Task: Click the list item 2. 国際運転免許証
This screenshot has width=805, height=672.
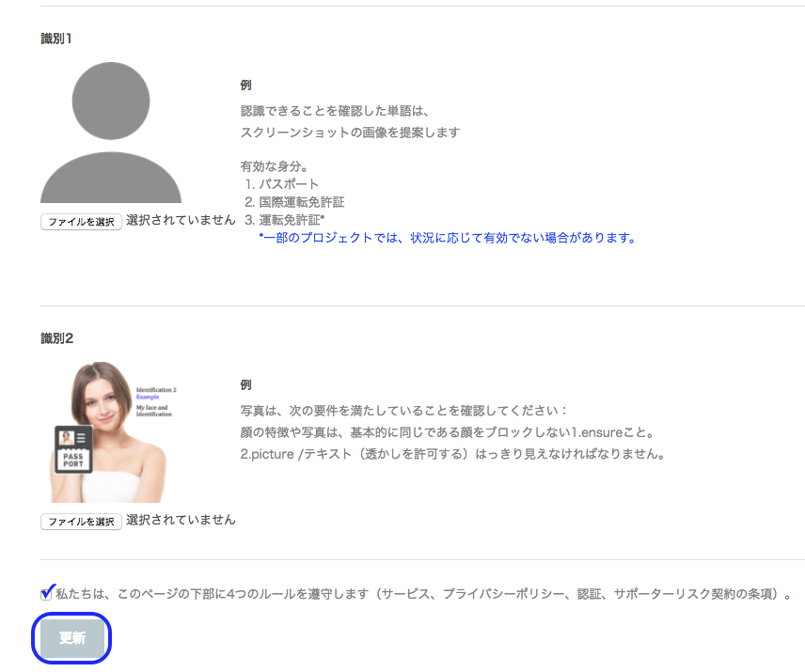Action: pos(294,202)
